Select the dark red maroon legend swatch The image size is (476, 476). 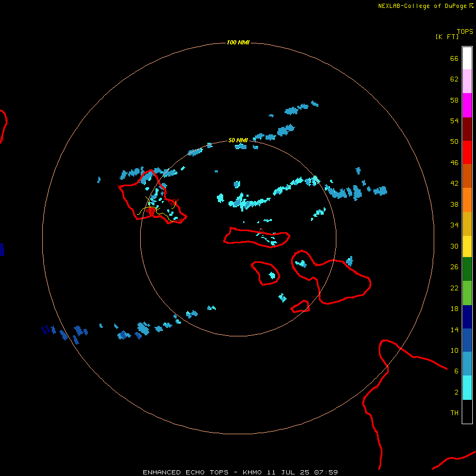(x=467, y=129)
